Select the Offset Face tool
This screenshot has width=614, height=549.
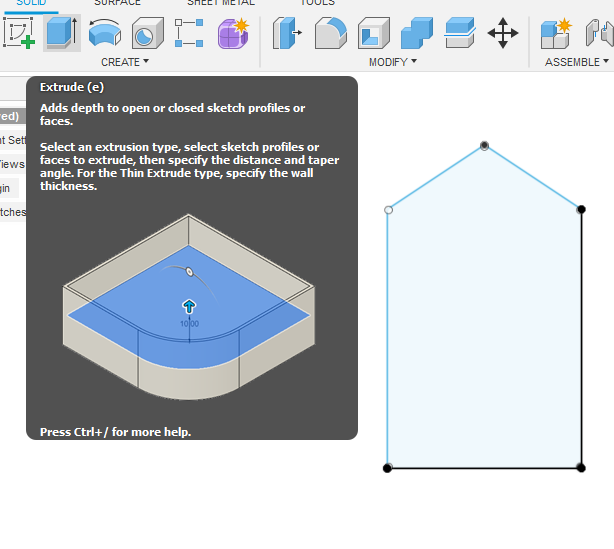pyautogui.click(x=460, y=33)
